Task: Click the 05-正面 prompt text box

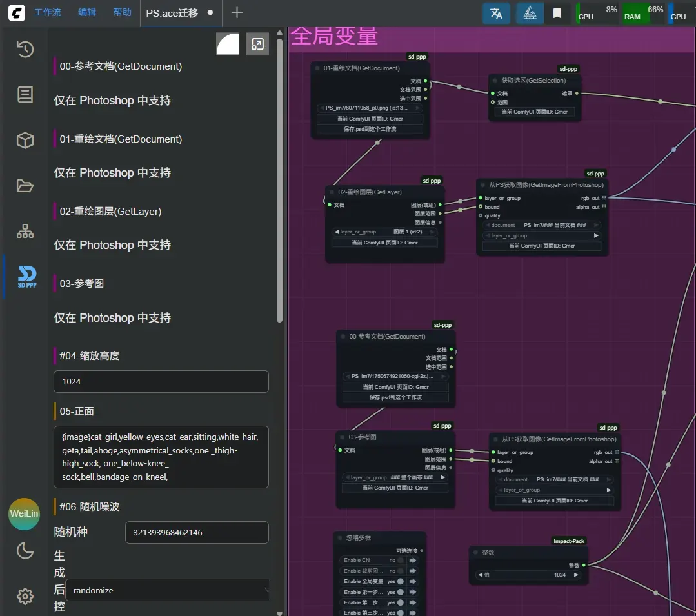Action: click(161, 457)
